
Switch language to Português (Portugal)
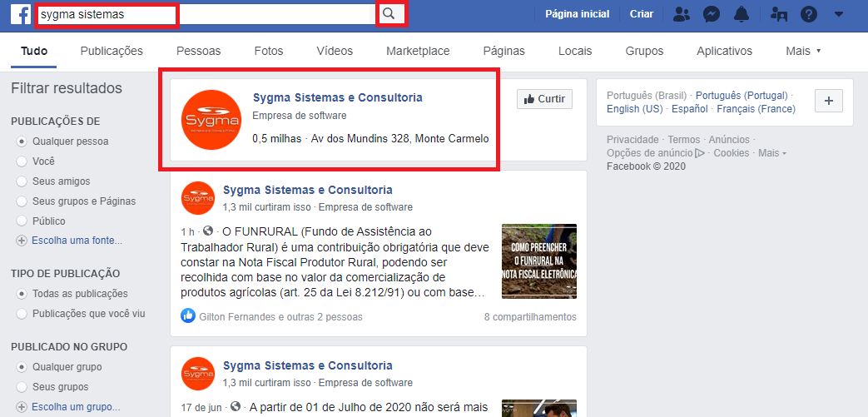point(742,95)
